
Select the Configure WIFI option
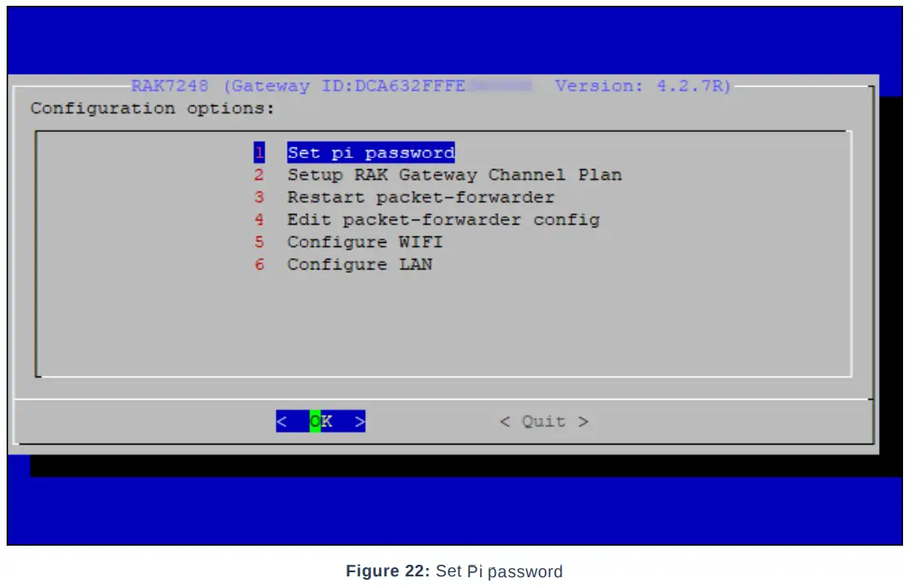click(x=364, y=242)
